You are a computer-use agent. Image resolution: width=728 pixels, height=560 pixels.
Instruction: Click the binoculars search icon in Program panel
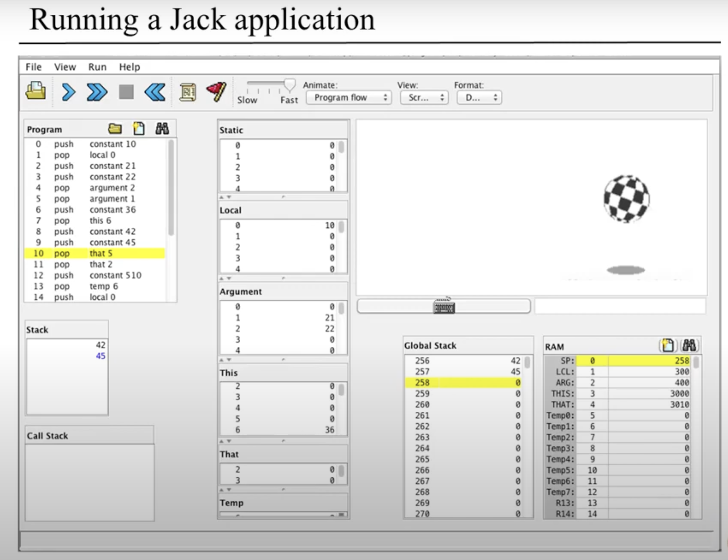coord(162,129)
